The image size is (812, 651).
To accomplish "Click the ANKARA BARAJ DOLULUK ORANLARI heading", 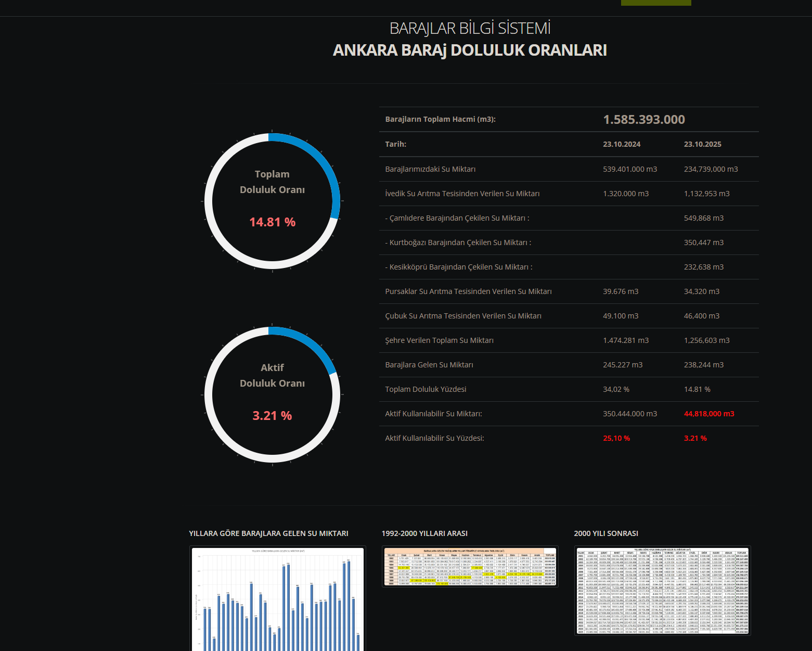I will (470, 50).
